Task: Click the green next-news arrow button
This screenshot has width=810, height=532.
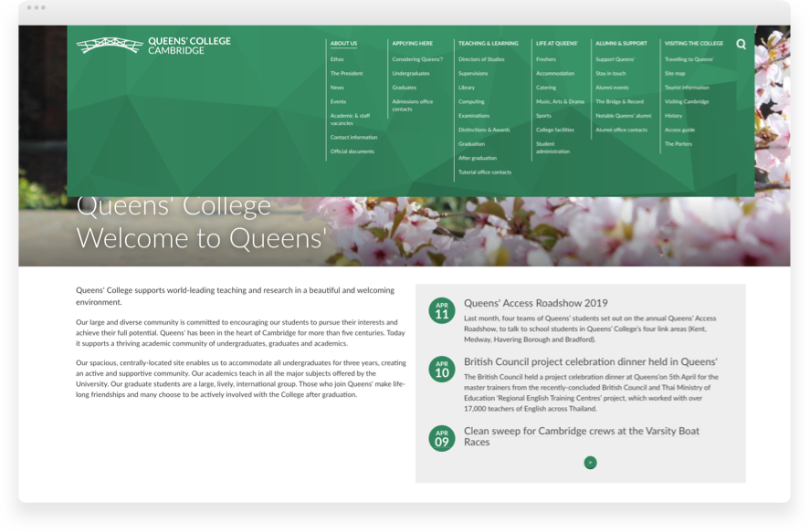Action: click(x=590, y=463)
